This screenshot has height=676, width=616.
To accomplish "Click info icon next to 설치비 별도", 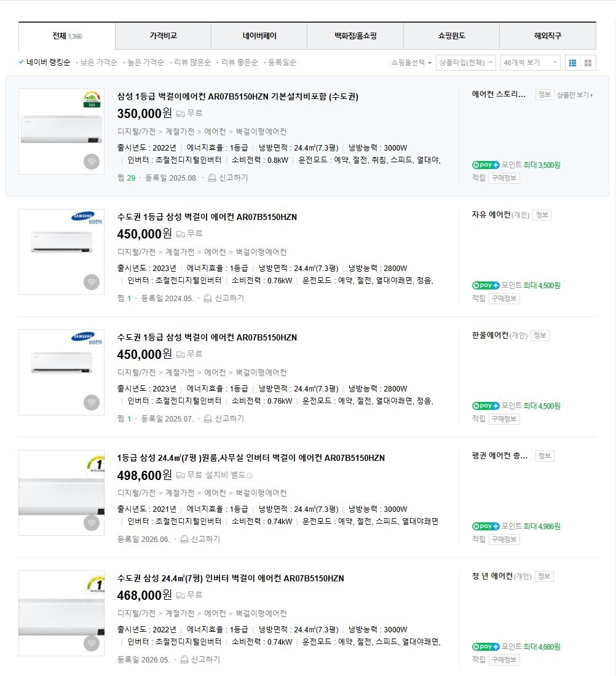I will click(x=250, y=476).
